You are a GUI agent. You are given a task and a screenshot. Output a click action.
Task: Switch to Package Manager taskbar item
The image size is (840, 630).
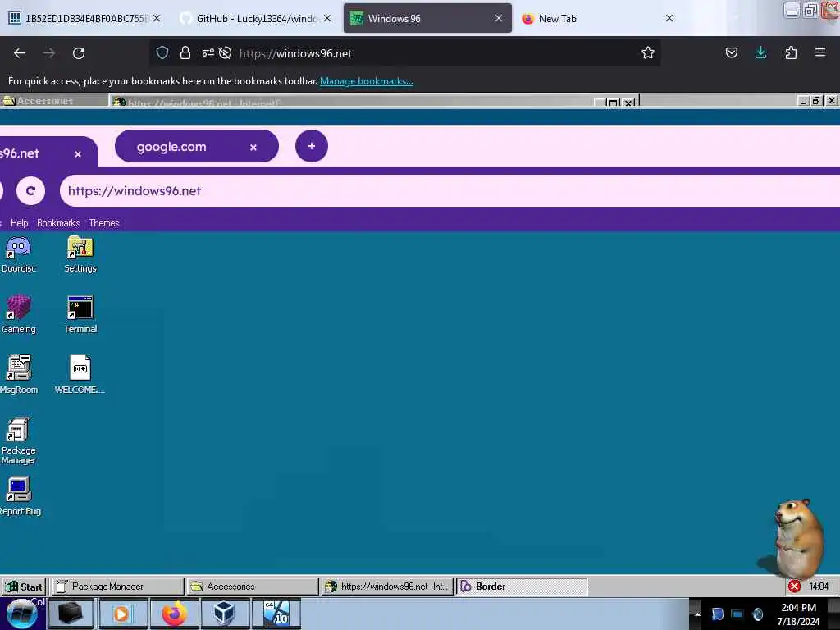coord(118,587)
